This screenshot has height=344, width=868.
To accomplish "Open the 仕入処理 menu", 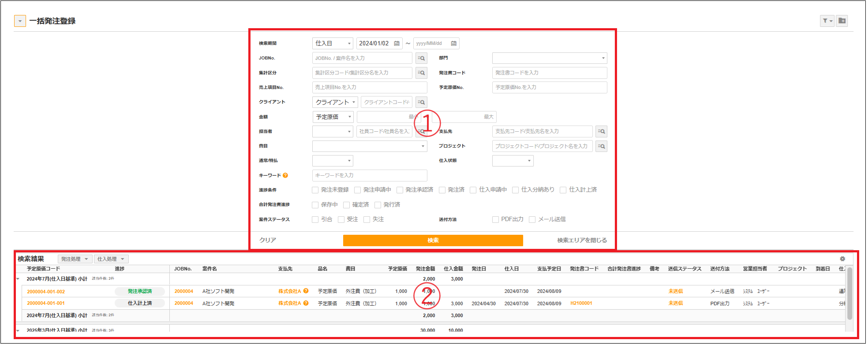I will (111, 259).
